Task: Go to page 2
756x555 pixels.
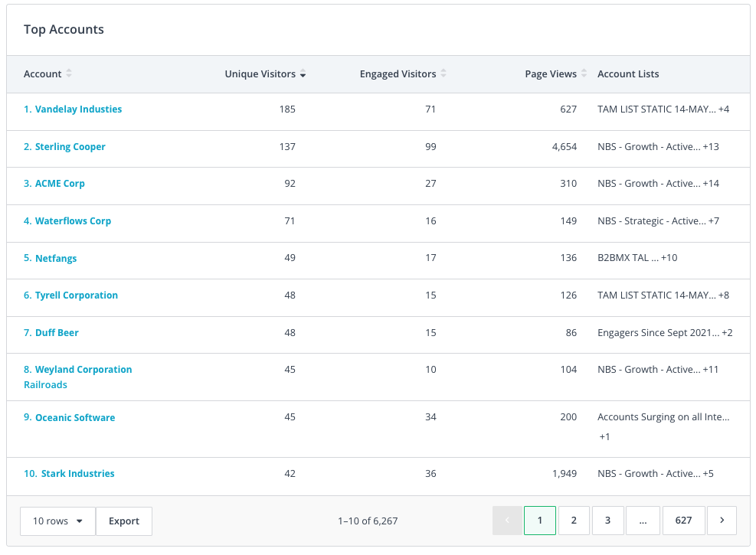Action: [574, 521]
